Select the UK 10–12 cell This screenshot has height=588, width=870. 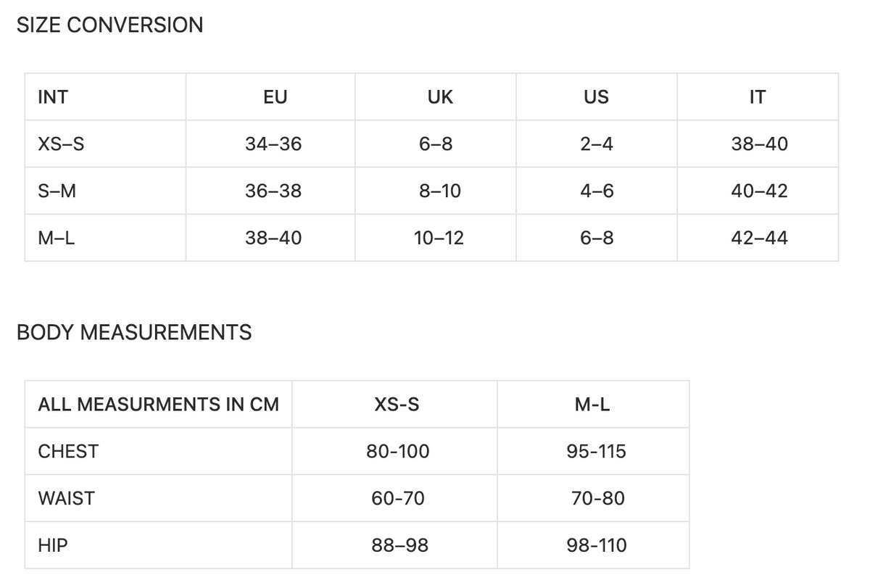pyautogui.click(x=439, y=238)
